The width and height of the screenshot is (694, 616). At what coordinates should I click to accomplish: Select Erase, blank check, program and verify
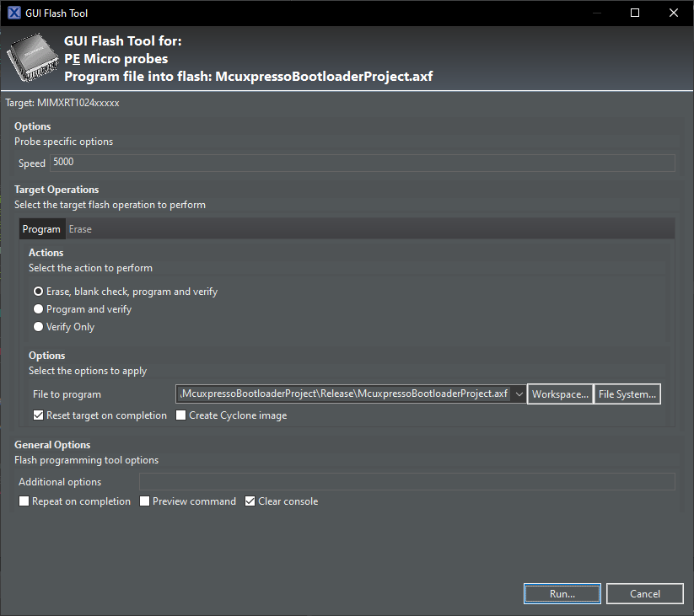[38, 292]
